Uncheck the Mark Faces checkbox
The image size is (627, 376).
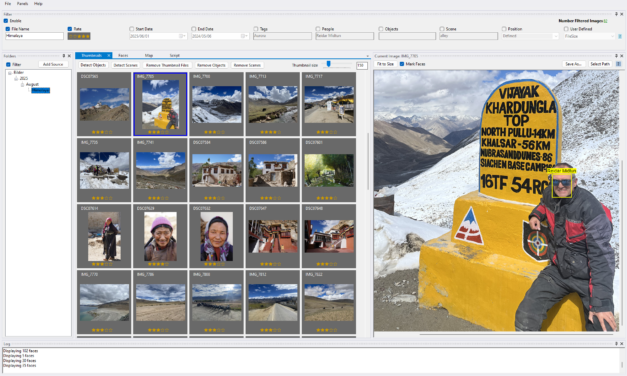(402, 64)
